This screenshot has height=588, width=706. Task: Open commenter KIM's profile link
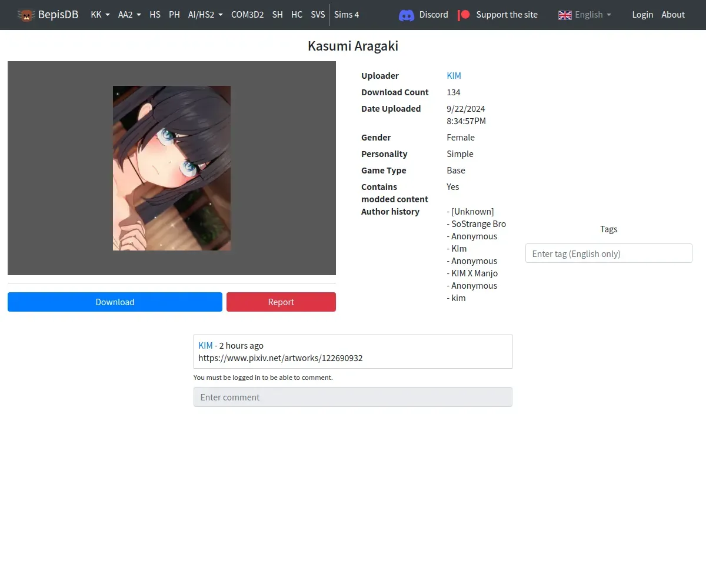coord(205,346)
